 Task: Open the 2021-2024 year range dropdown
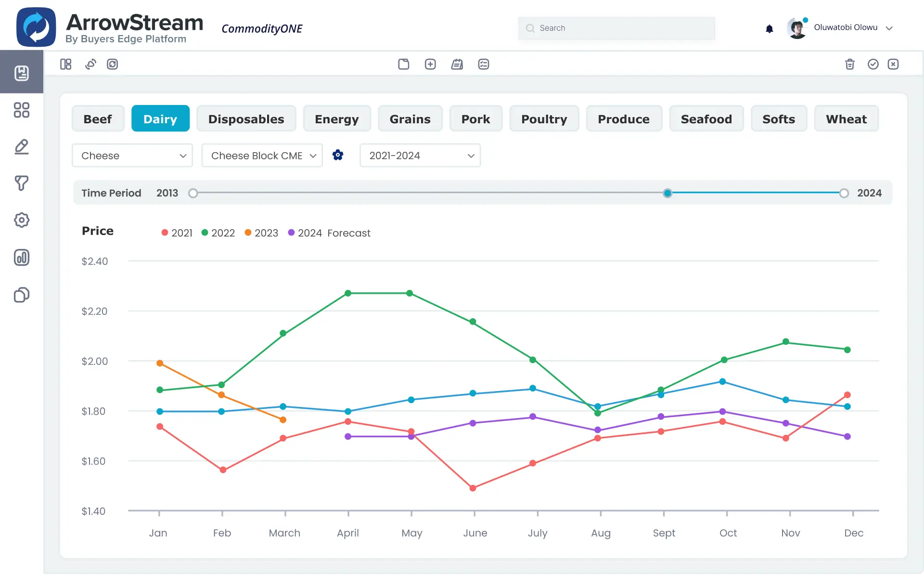point(420,156)
